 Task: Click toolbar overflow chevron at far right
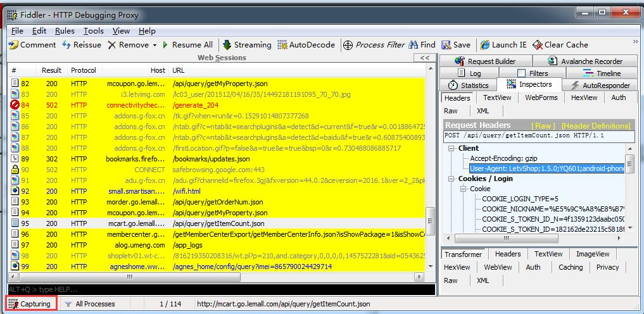tap(636, 41)
